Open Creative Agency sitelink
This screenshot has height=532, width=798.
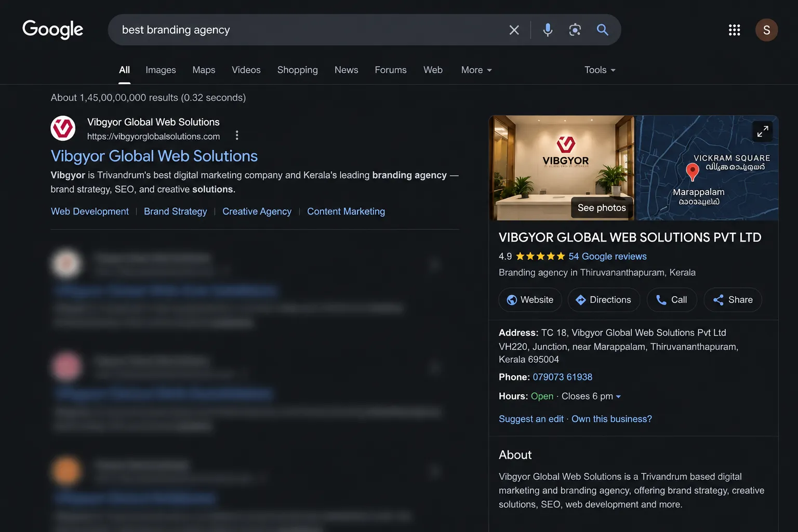coord(257,211)
